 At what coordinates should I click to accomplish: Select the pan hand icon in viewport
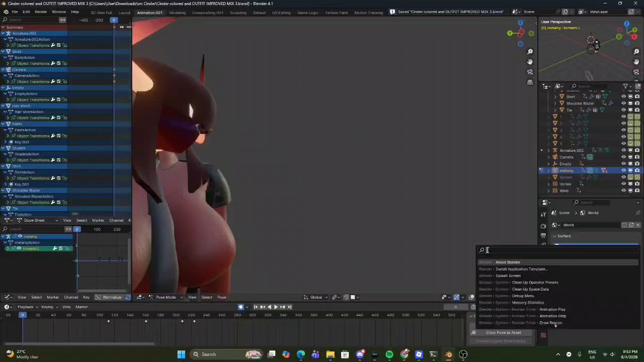click(x=530, y=62)
